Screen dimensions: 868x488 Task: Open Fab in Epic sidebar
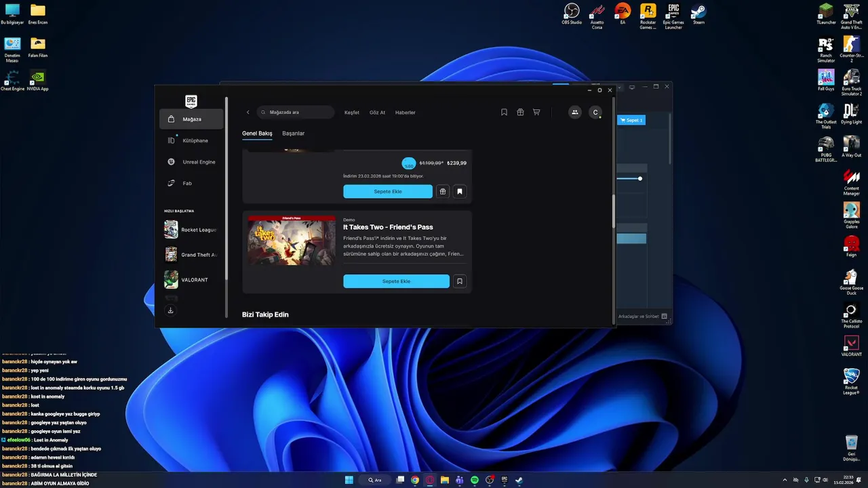(191, 183)
